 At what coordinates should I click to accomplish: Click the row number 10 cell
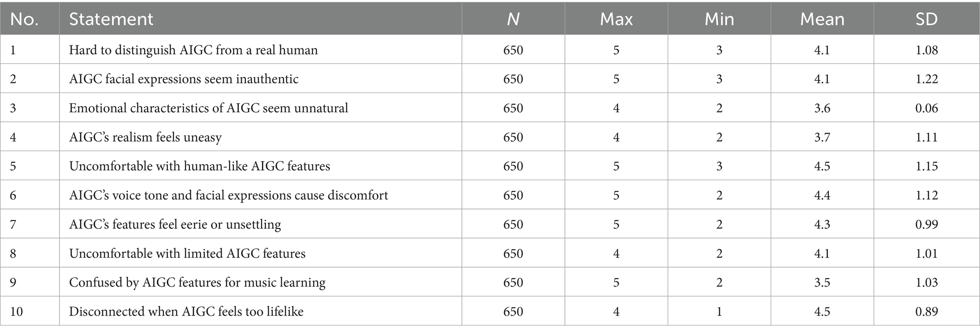(17, 311)
